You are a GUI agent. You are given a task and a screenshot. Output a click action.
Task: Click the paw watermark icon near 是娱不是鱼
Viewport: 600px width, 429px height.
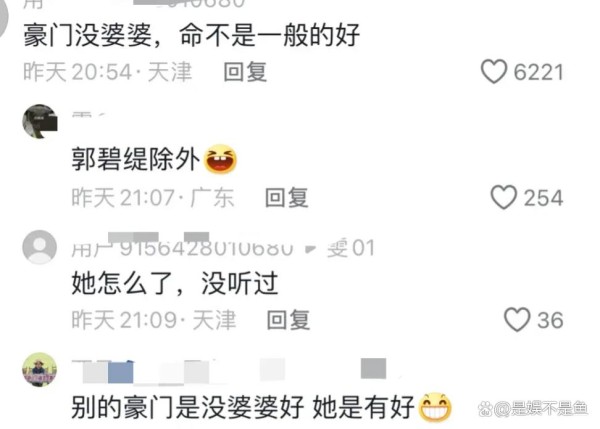tap(485, 409)
